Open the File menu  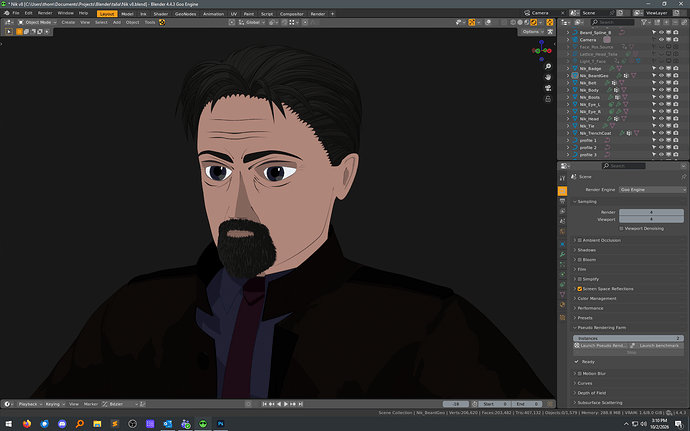click(x=16, y=13)
